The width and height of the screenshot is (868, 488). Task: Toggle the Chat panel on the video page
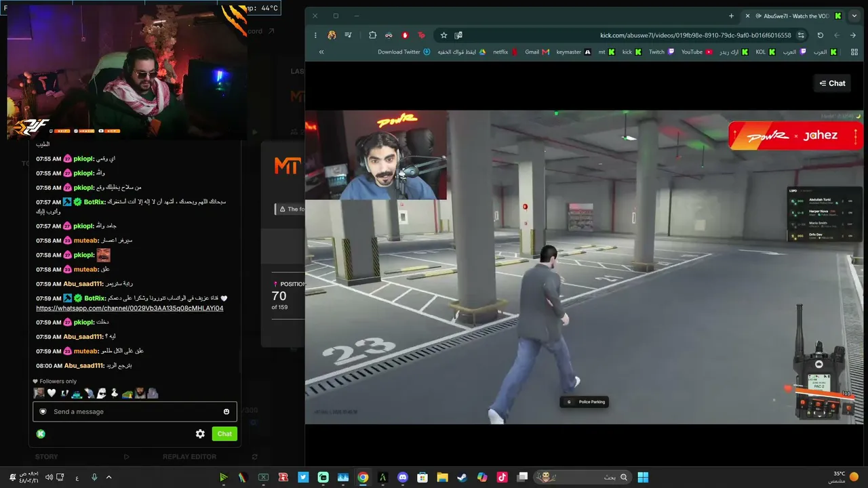[832, 83]
